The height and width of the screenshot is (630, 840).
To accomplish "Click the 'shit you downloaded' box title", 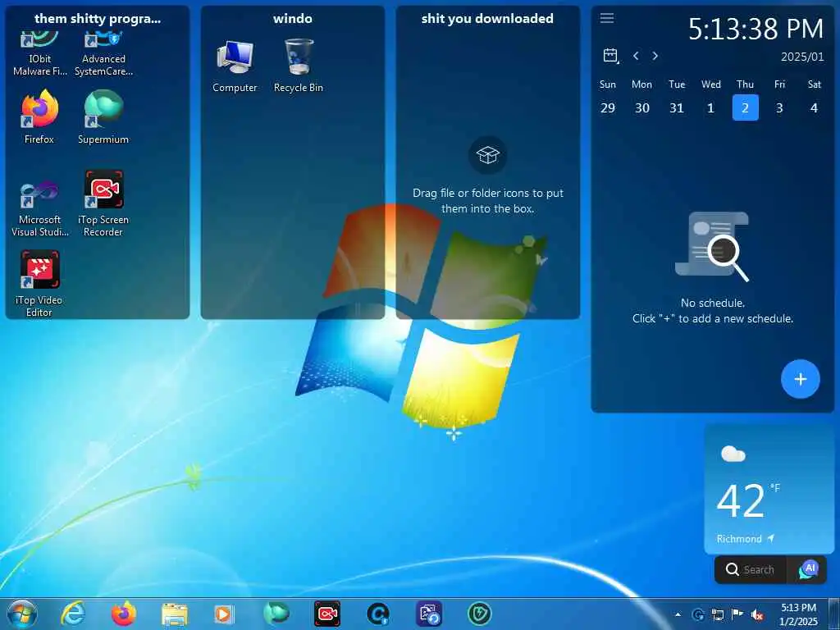I will point(487,18).
